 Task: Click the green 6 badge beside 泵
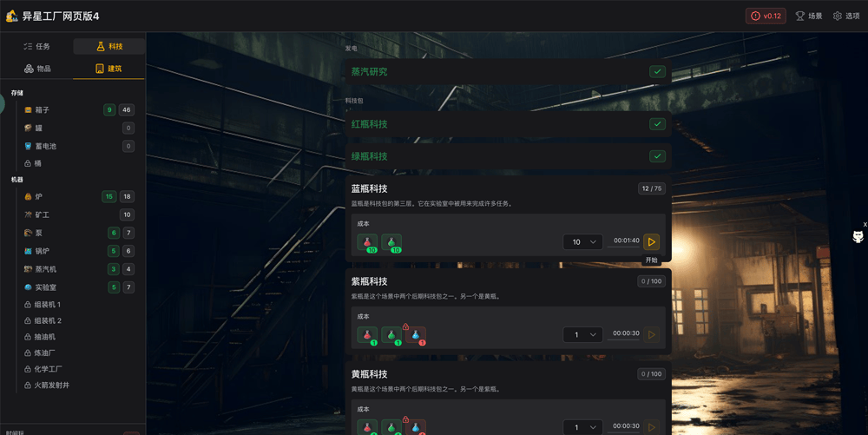click(x=114, y=233)
